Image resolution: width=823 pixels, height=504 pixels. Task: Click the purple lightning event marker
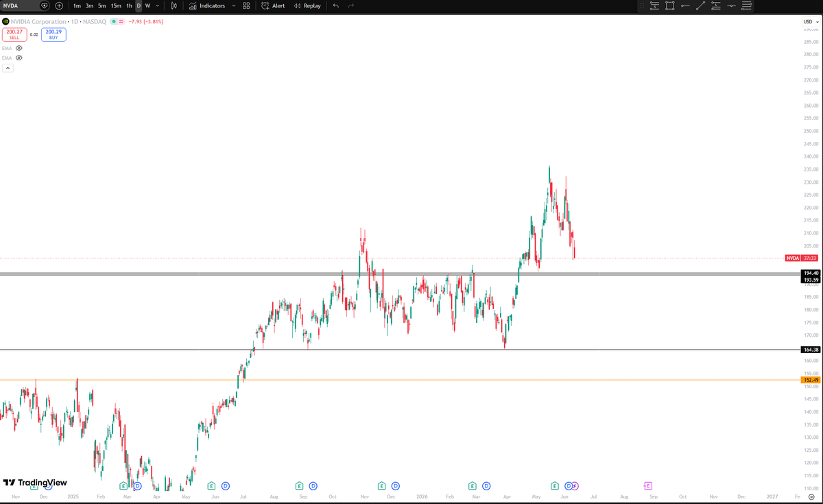575,485
